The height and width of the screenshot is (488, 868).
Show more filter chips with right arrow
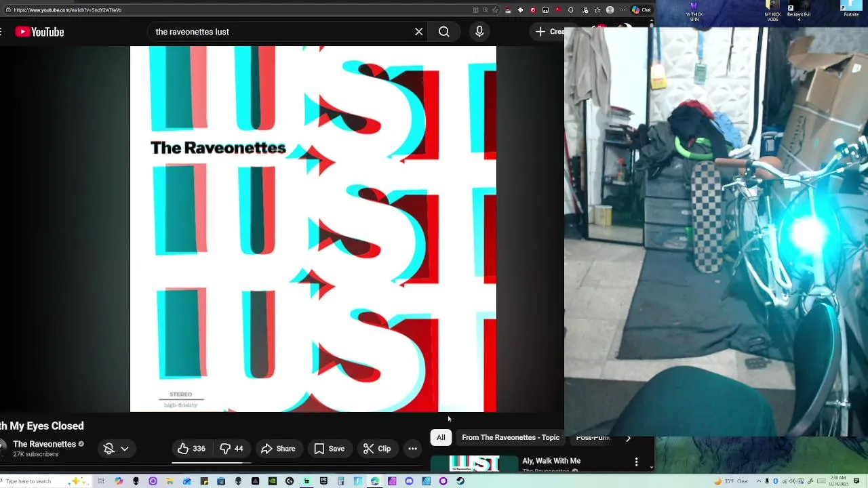click(628, 439)
